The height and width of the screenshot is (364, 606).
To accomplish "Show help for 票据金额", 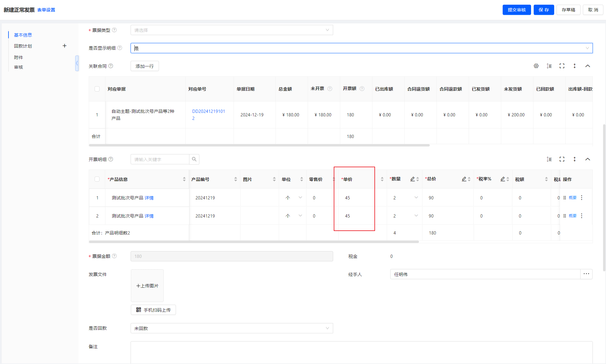I will point(114,256).
